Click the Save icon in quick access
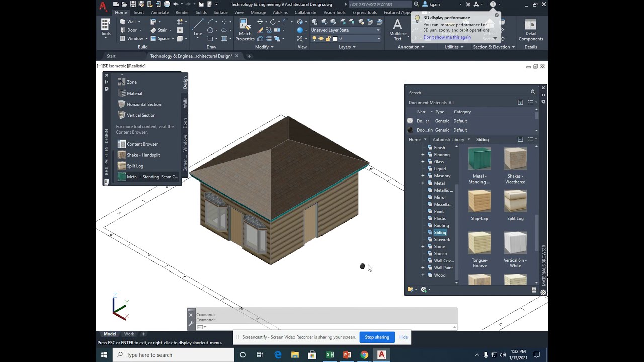Screen dimensions: 644x362 click(x=133, y=4)
